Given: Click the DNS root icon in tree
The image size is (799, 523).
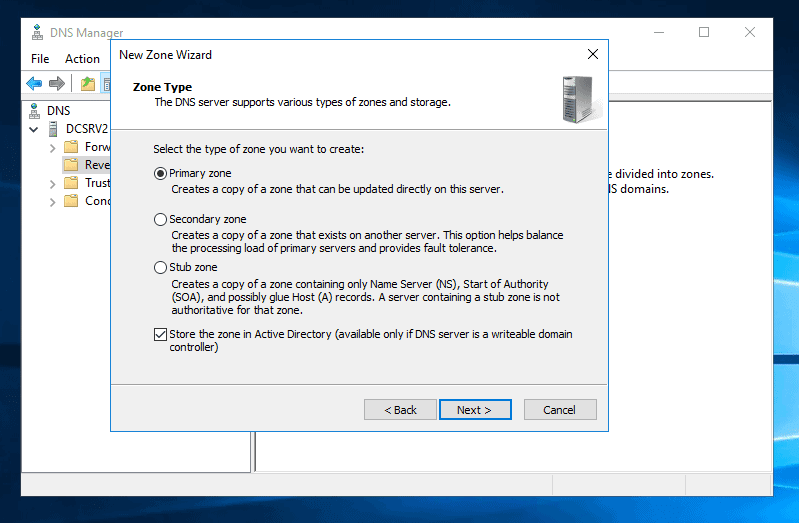Looking at the screenshot, I should pyautogui.click(x=35, y=111).
